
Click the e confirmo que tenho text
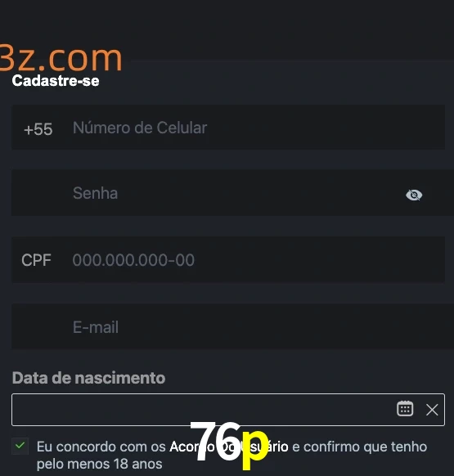point(360,447)
